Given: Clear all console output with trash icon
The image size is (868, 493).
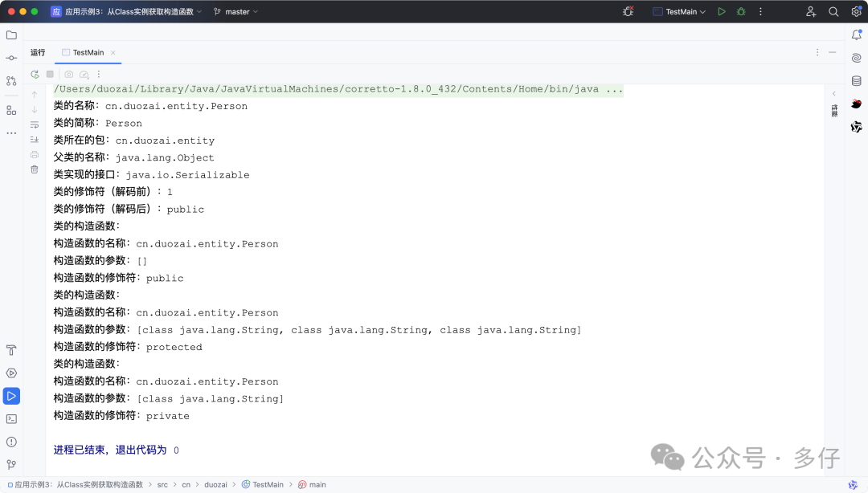Looking at the screenshot, I should tap(35, 169).
